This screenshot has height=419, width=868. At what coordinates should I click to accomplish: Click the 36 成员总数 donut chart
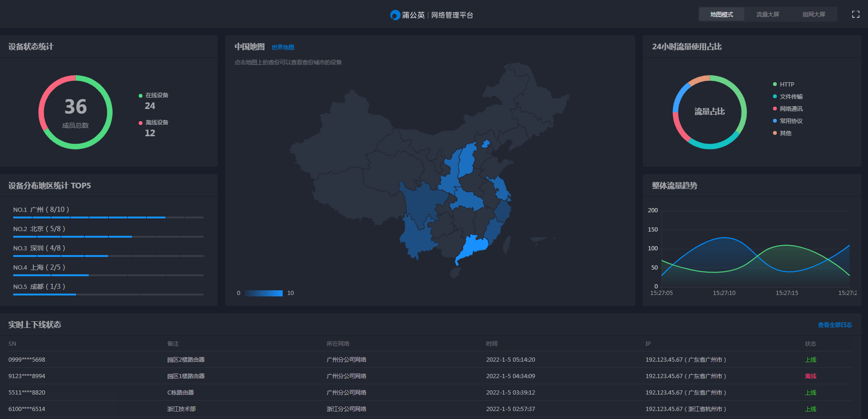(75, 112)
